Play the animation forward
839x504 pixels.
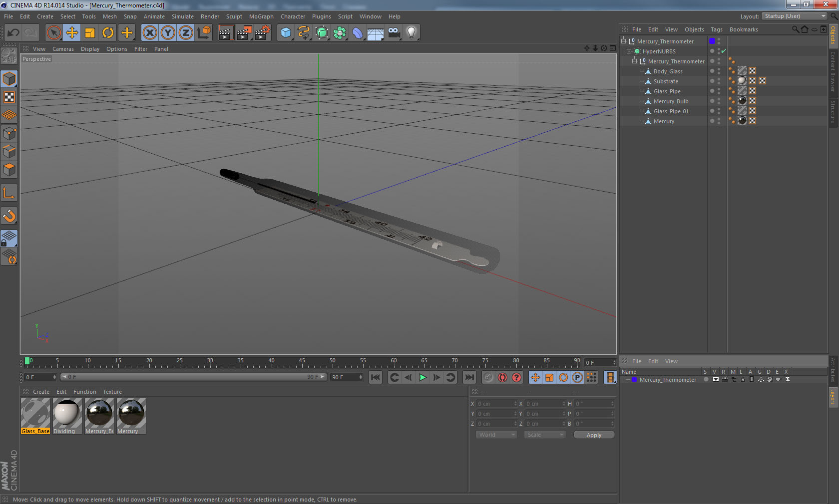click(x=422, y=377)
